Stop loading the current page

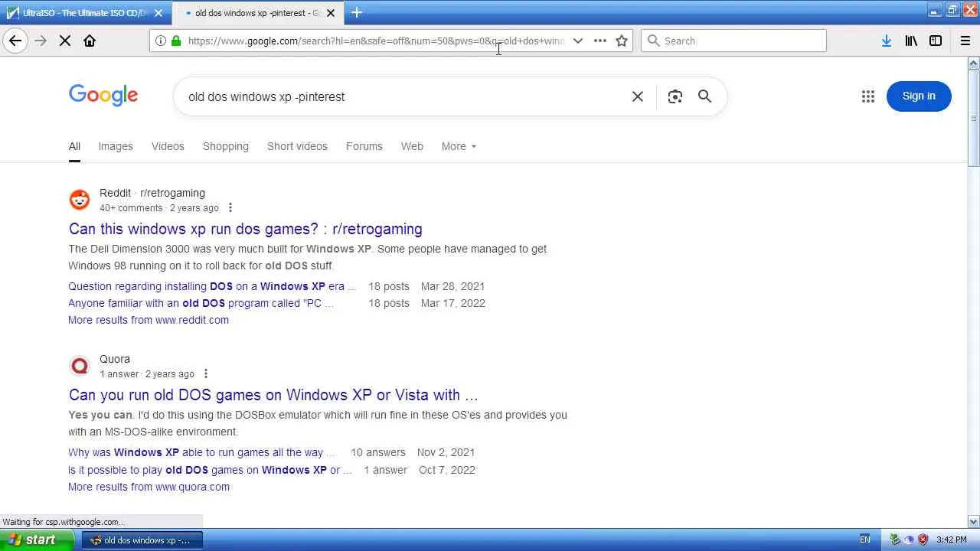pyautogui.click(x=65, y=41)
